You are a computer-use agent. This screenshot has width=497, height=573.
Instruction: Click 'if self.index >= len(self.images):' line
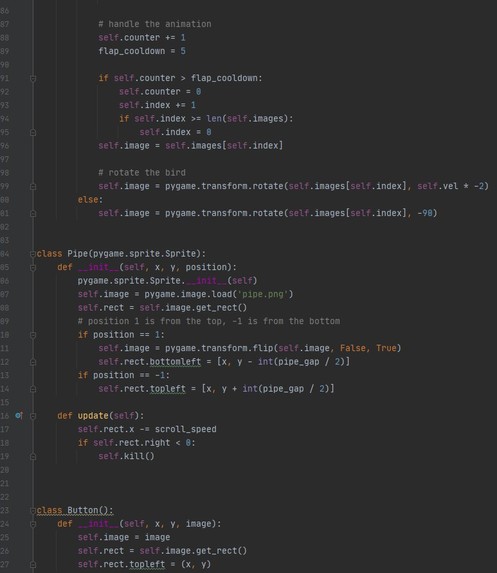pos(206,119)
